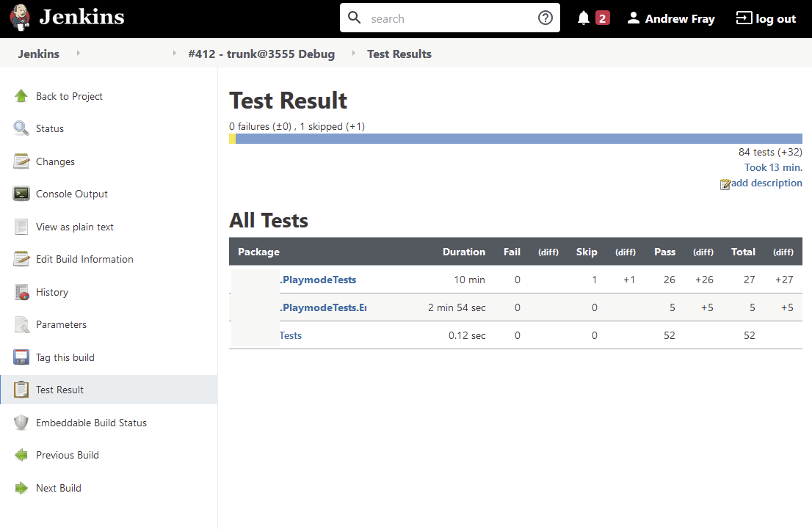The image size is (812, 529).
Task: Sort by the Skip column header
Action: coord(586,252)
